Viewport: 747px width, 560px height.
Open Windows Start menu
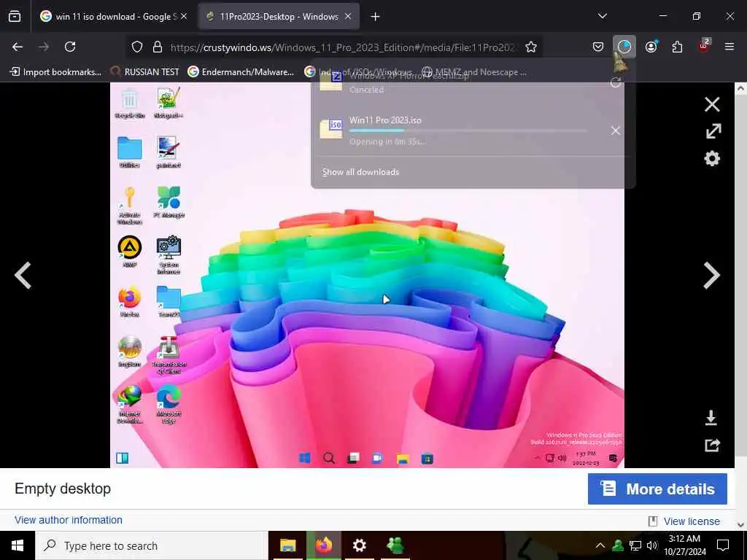point(18,545)
